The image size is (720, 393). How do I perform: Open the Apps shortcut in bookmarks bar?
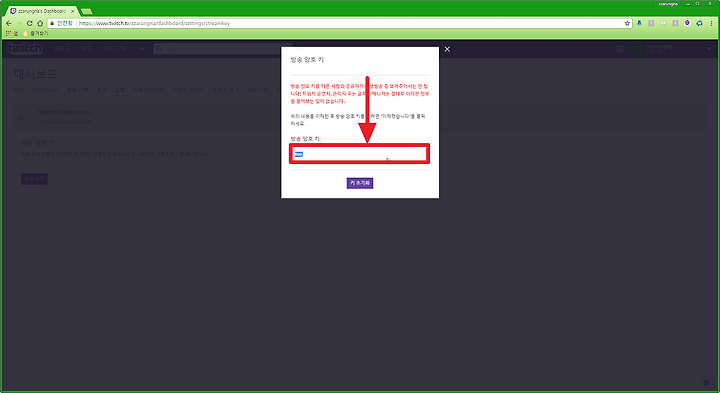pos(11,34)
